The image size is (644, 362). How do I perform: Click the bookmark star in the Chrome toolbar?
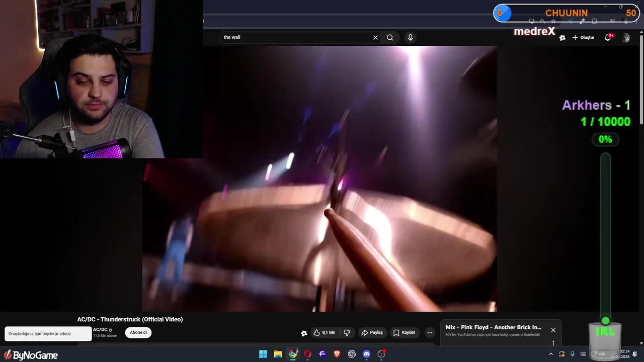tap(553, 21)
